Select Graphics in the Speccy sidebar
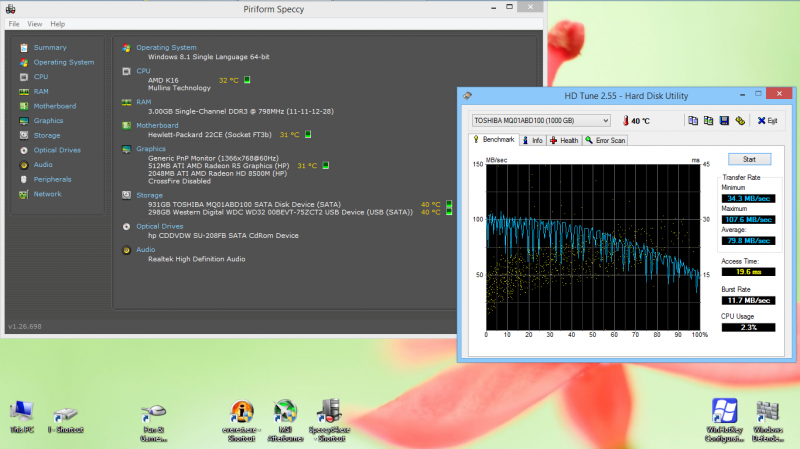800x449 pixels. point(48,120)
